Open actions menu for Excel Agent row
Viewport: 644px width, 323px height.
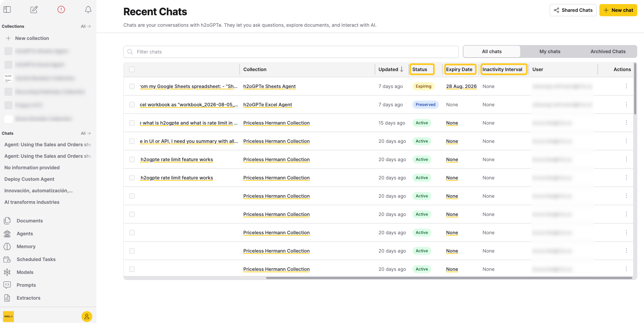(626, 105)
